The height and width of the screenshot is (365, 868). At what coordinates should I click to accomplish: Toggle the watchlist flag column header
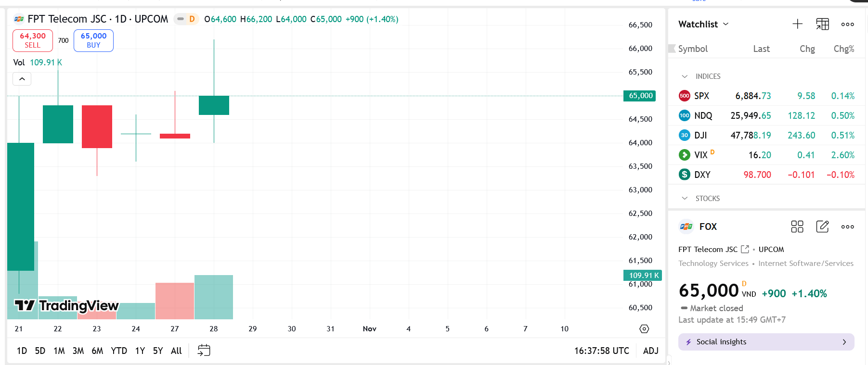click(672, 49)
